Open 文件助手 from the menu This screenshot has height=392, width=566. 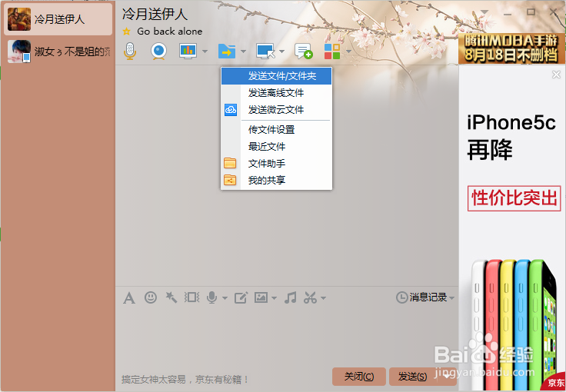[276, 164]
